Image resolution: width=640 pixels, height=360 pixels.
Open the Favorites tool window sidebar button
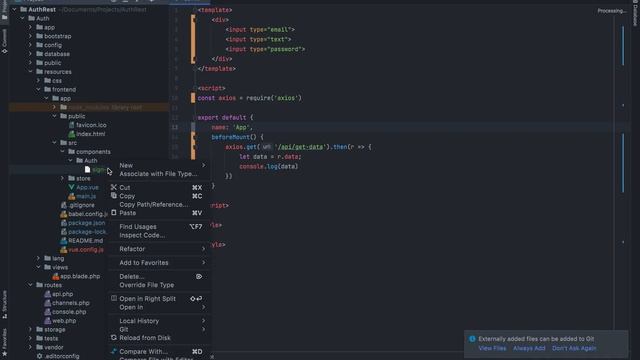click(4, 342)
